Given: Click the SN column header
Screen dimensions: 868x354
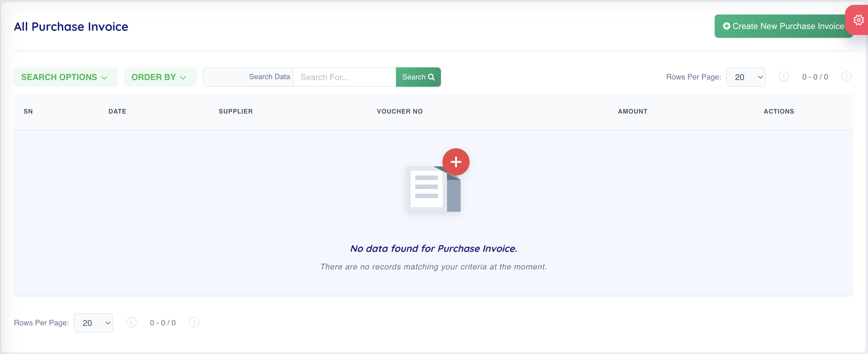Looking at the screenshot, I should [x=28, y=111].
